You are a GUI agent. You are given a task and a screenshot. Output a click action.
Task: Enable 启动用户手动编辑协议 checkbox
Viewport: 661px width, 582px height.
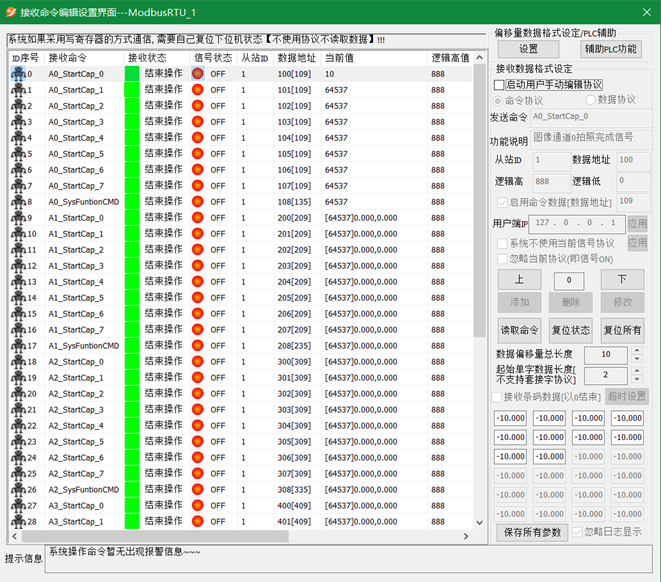[x=500, y=85]
